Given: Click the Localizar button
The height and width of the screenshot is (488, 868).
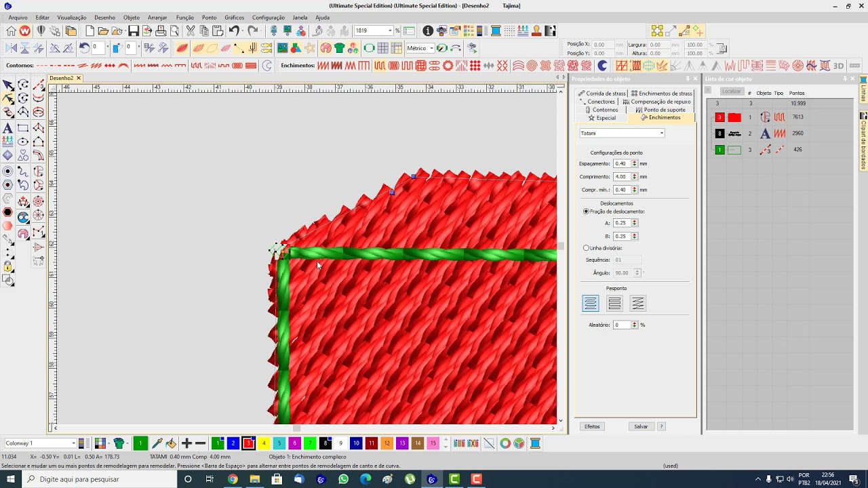Looking at the screenshot, I should (731, 91).
